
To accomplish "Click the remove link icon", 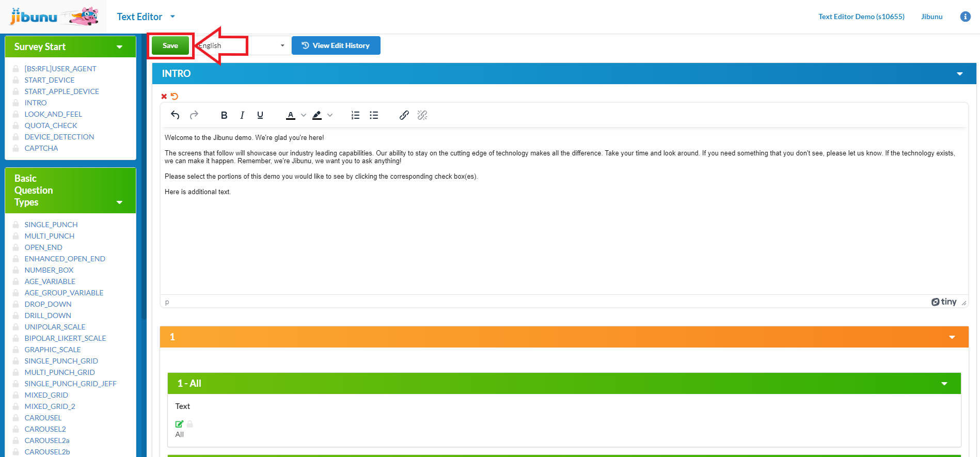I will [x=422, y=115].
